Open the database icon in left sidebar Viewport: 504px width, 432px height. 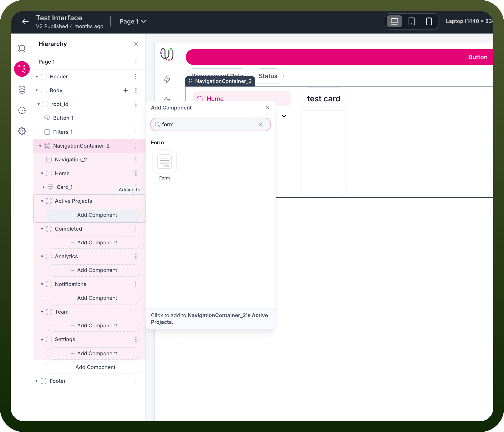click(x=22, y=90)
